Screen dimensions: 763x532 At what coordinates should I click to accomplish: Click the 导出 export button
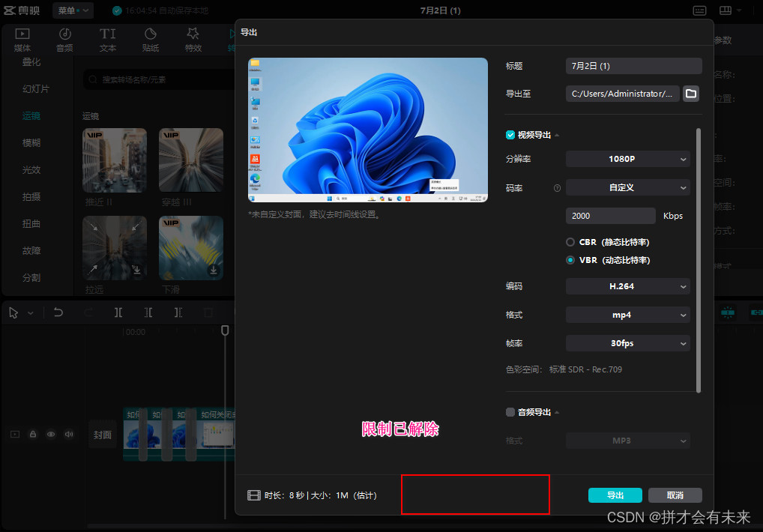tap(615, 495)
